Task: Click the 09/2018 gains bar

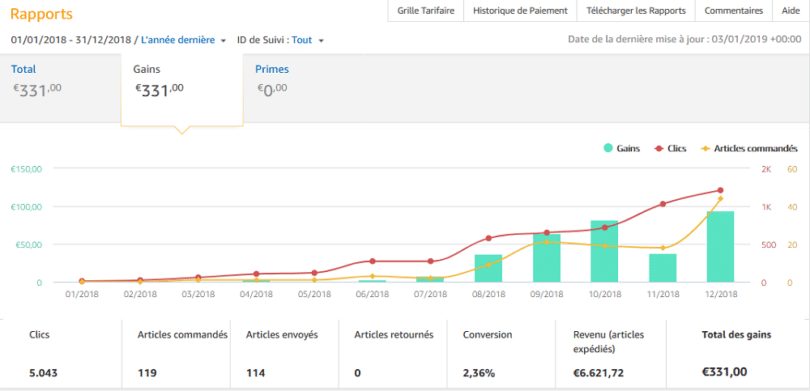Action: pos(547,258)
